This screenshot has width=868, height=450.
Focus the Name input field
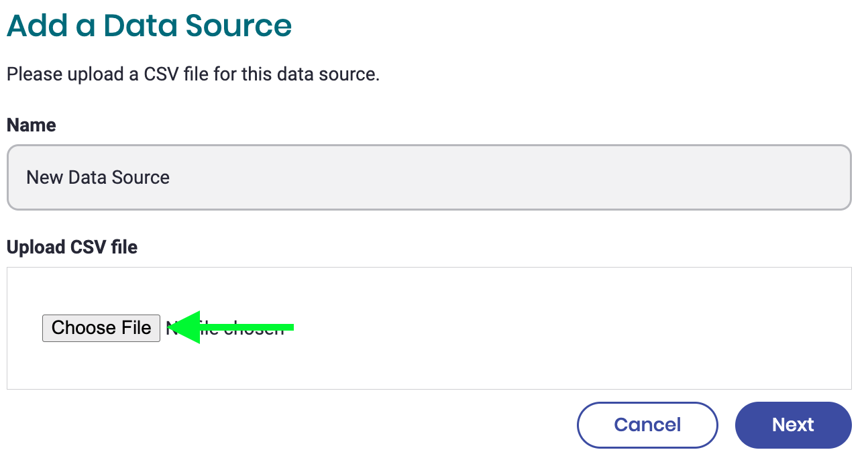point(429,178)
